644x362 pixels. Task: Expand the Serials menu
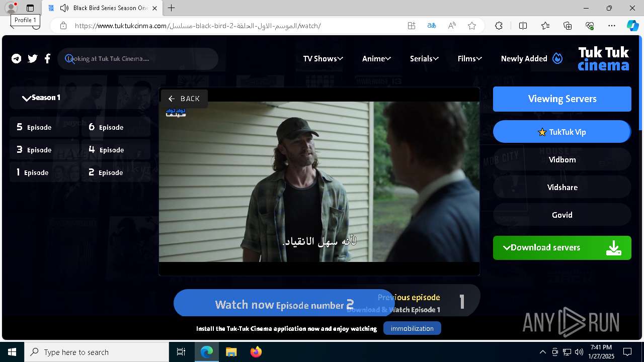tap(424, 59)
